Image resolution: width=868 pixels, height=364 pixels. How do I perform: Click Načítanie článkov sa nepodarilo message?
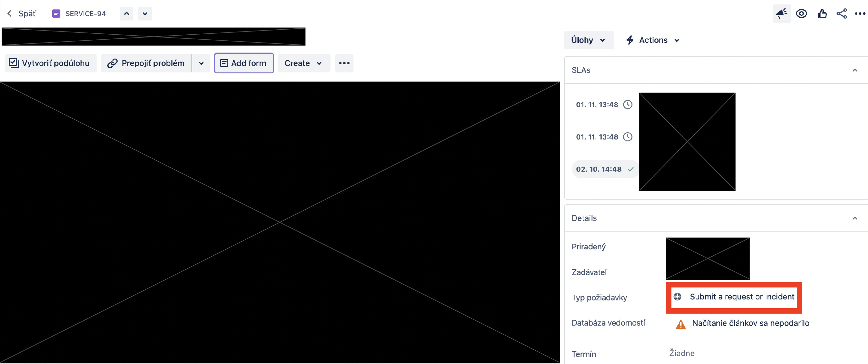pos(750,323)
